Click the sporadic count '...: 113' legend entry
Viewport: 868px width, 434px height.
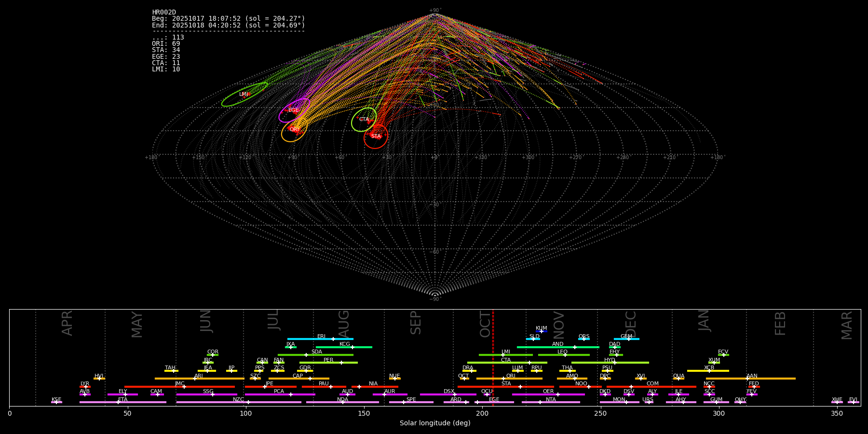[168, 38]
